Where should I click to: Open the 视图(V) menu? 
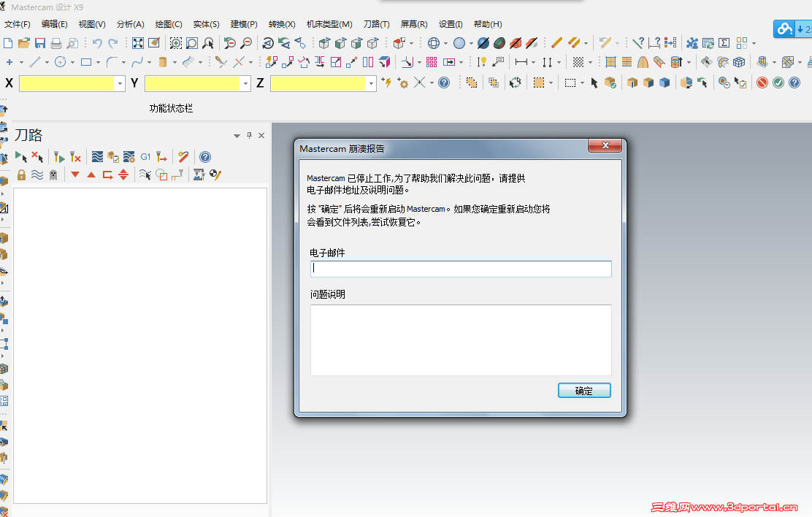tap(92, 24)
